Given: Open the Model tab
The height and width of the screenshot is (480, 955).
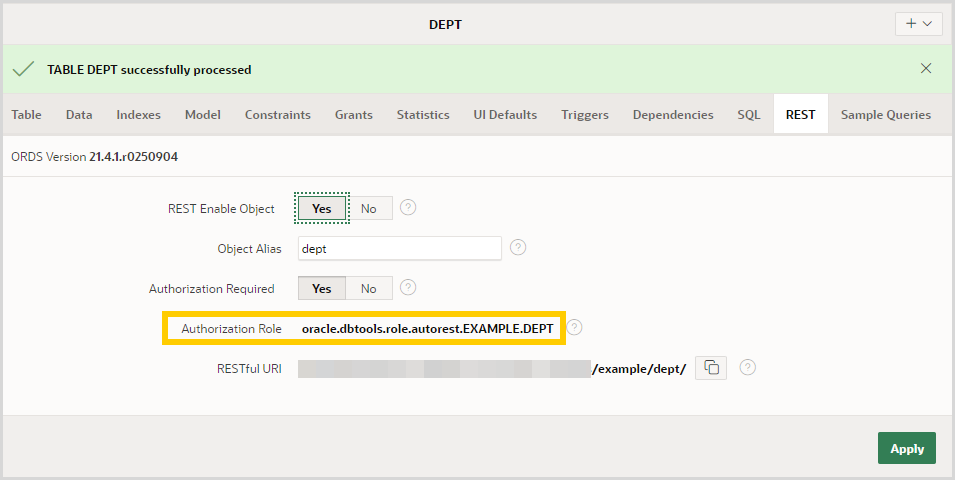Looking at the screenshot, I should click(x=203, y=115).
